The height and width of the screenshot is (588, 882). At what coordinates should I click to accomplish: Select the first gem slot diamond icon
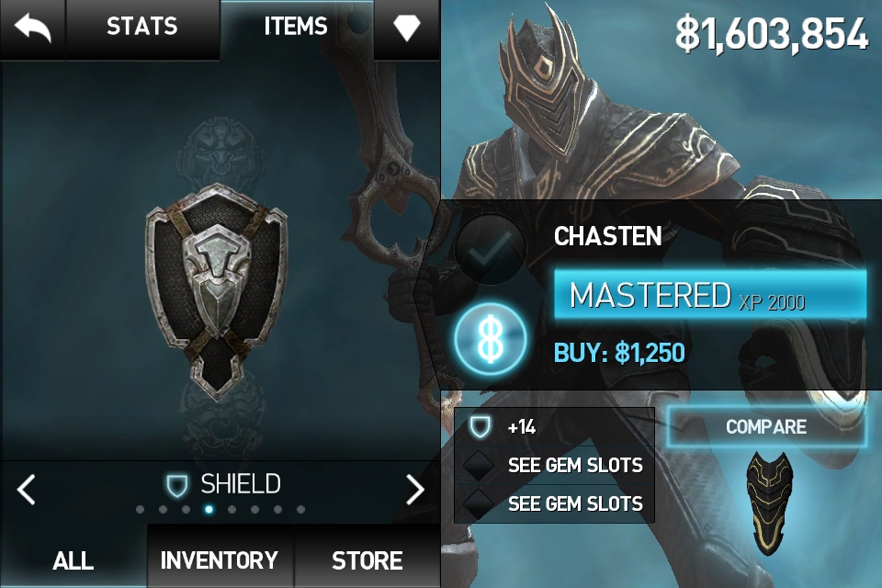(478, 465)
